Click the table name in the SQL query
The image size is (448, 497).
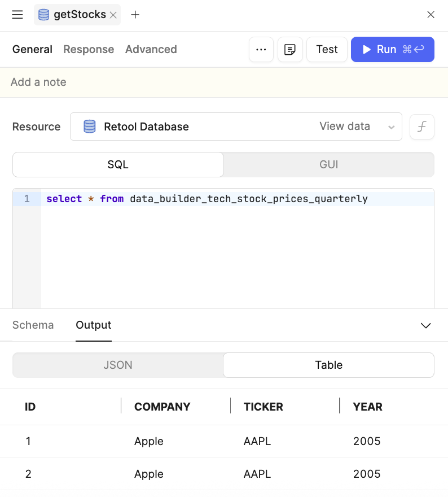tap(249, 199)
